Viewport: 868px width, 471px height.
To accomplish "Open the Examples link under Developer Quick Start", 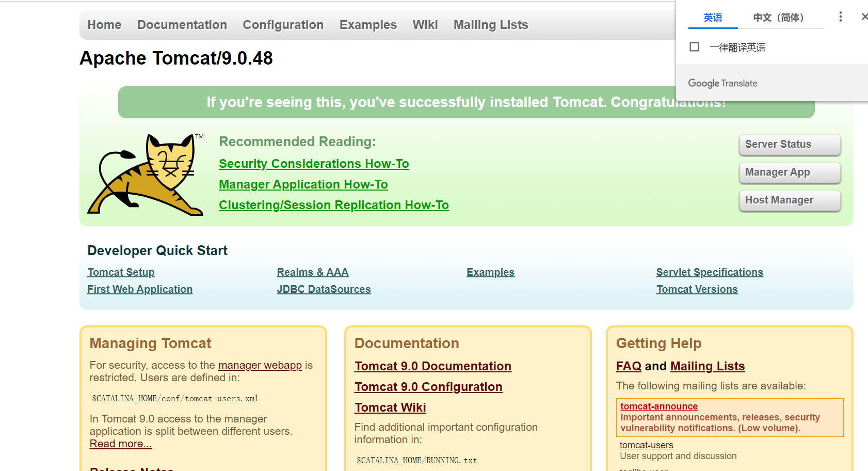I will pos(490,272).
